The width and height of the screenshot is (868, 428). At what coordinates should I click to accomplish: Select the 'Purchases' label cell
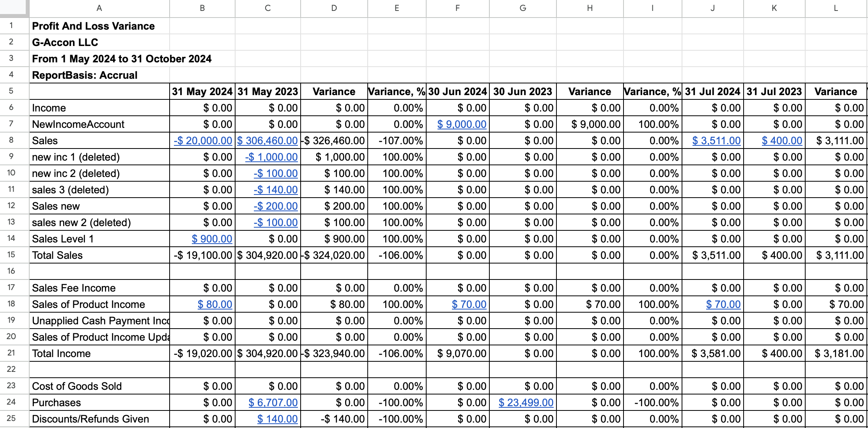point(99,402)
